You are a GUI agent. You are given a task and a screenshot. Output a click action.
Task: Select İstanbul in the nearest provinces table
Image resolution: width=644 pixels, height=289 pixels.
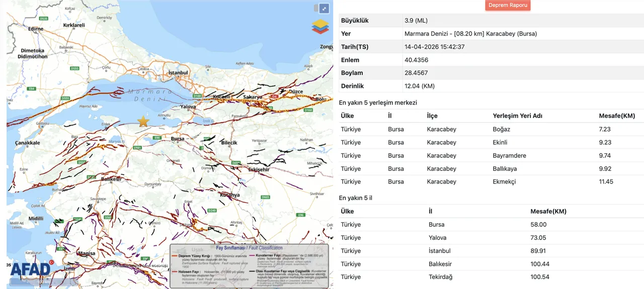440,251
